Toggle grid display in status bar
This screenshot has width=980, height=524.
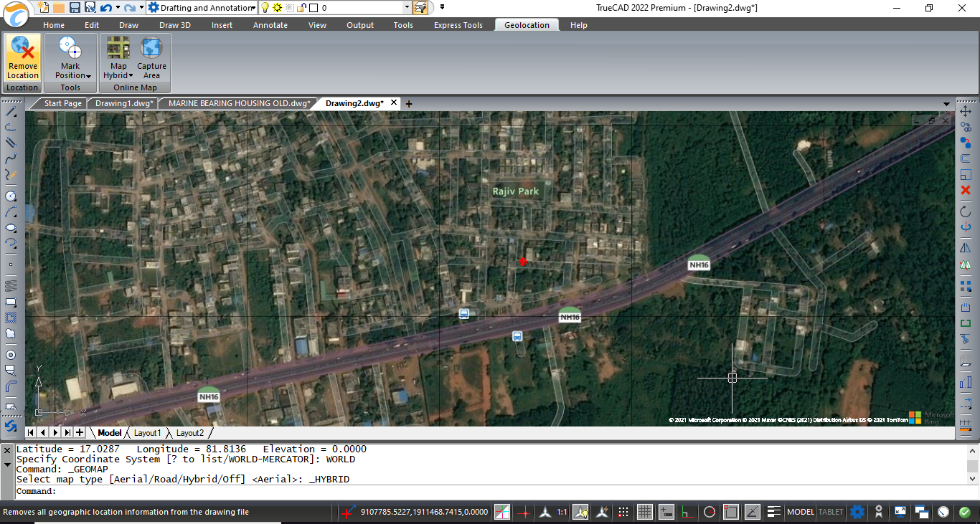coord(645,512)
